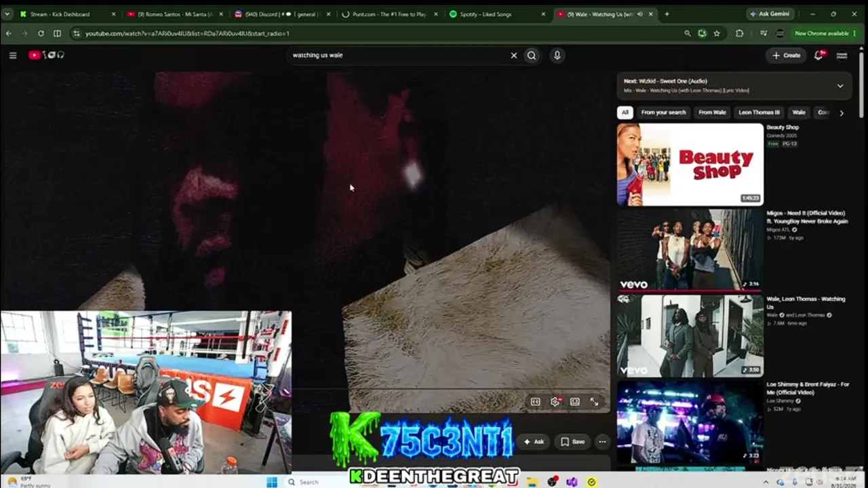The image size is (868, 488).
Task: Switch to Spotify - Liked Songs tab
Action: click(497, 14)
